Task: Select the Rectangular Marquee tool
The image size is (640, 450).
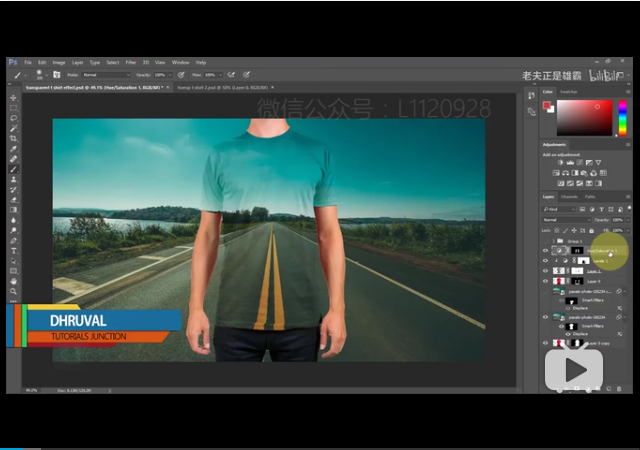Action: 13,108
